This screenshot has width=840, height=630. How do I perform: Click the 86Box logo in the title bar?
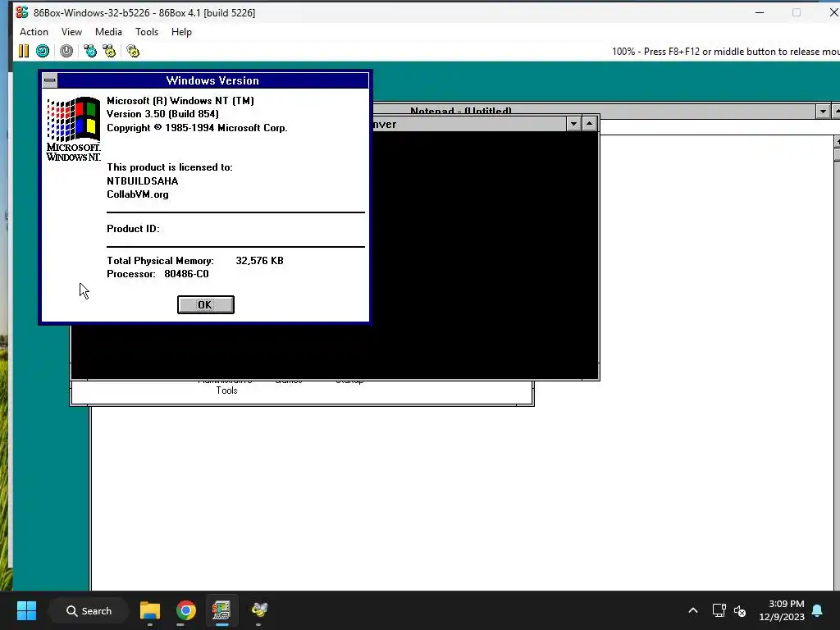(22, 12)
